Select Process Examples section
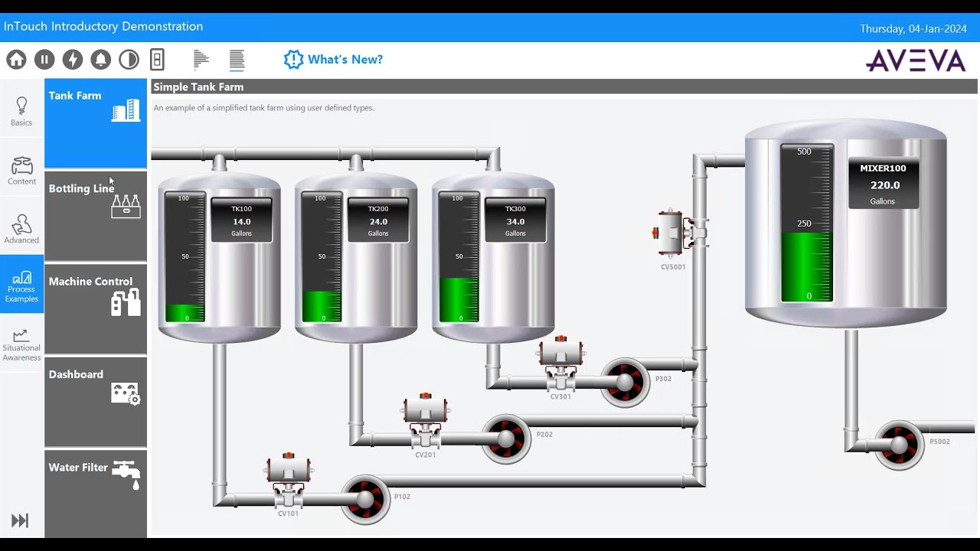Viewport: 980px width, 551px height. click(x=21, y=285)
